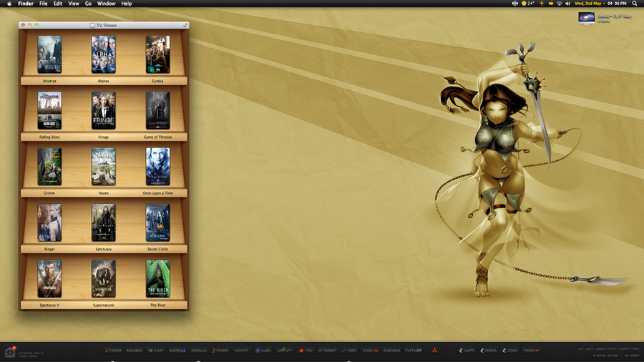
Task: Open MOVIST from the dock
Action: coord(242,351)
